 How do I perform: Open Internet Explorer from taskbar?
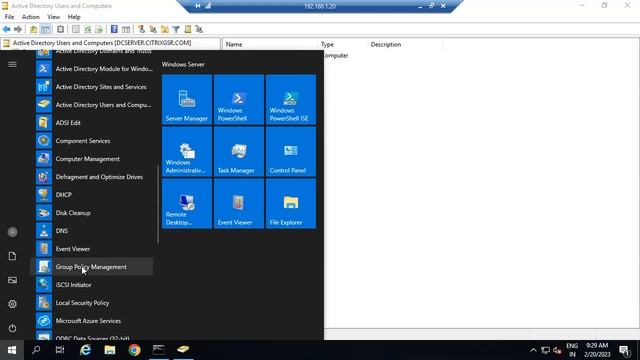point(85,350)
